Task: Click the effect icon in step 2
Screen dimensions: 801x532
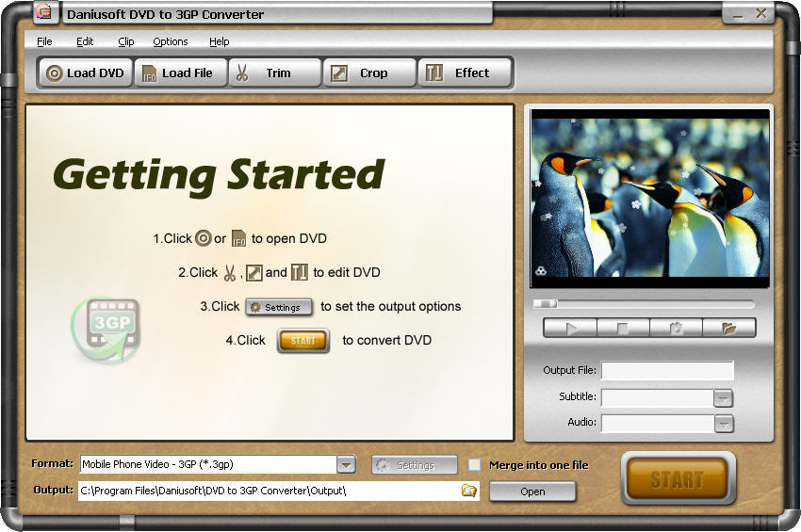Action: click(300, 272)
